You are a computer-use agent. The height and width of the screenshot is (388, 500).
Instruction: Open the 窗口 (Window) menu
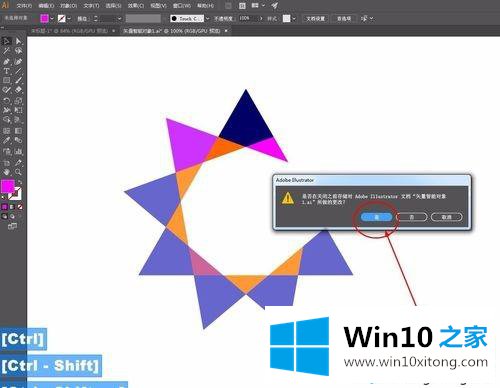click(x=182, y=6)
